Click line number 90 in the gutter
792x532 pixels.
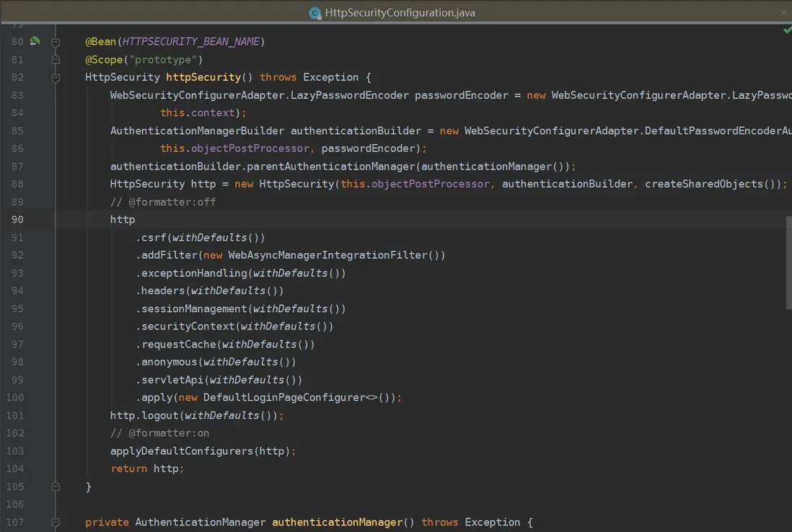(x=17, y=220)
